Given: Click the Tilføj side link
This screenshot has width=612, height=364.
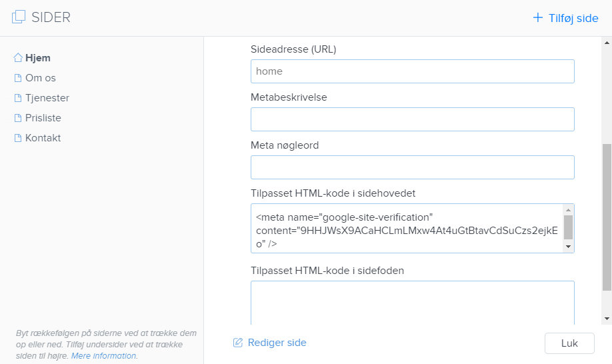Looking at the screenshot, I should (x=573, y=18).
